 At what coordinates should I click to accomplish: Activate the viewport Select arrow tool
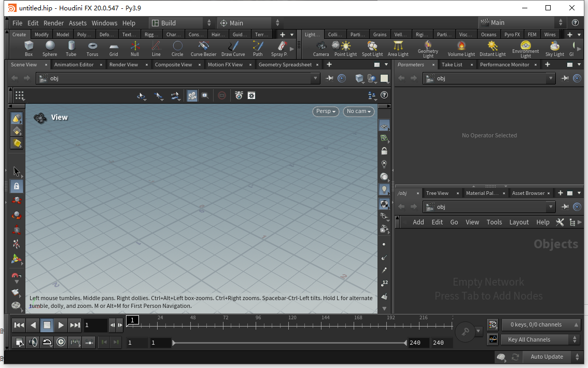(17, 172)
